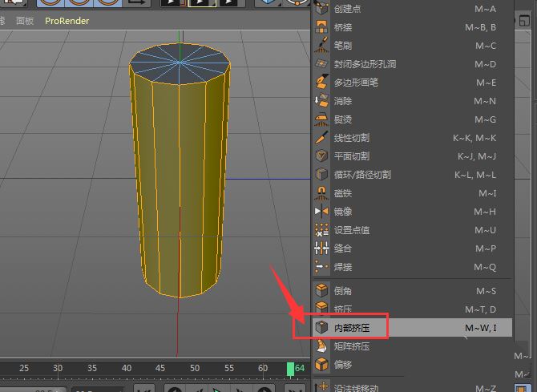Open the 面板 panel menu

tap(25, 21)
